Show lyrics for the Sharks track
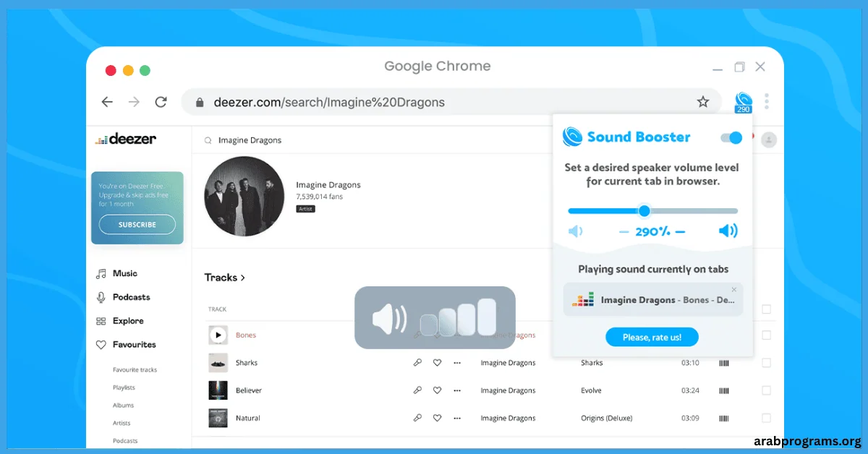This screenshot has width=868, height=454. (x=417, y=363)
